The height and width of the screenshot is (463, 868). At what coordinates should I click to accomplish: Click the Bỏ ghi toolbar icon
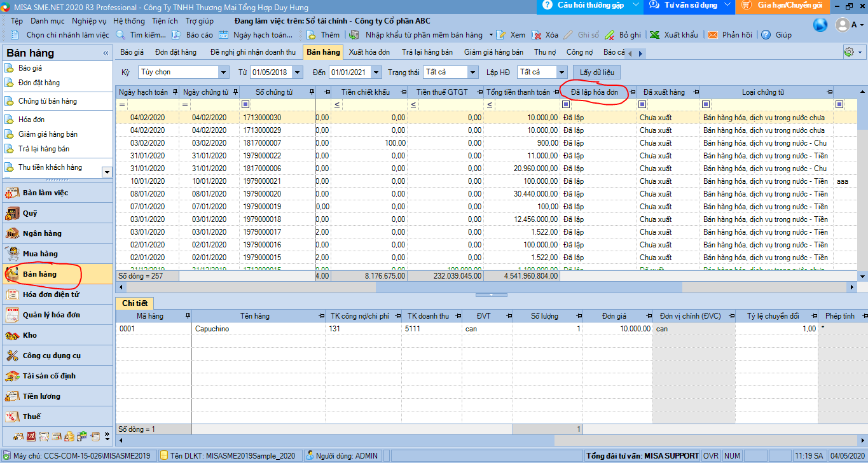[609, 35]
